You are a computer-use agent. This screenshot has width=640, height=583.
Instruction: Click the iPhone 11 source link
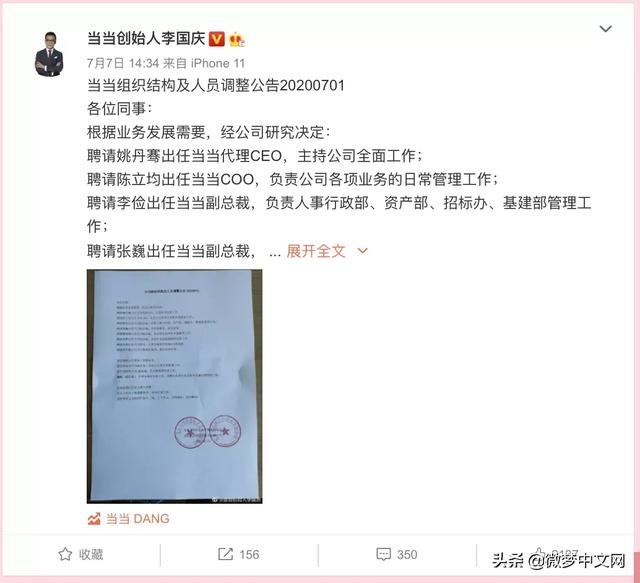tap(218, 63)
